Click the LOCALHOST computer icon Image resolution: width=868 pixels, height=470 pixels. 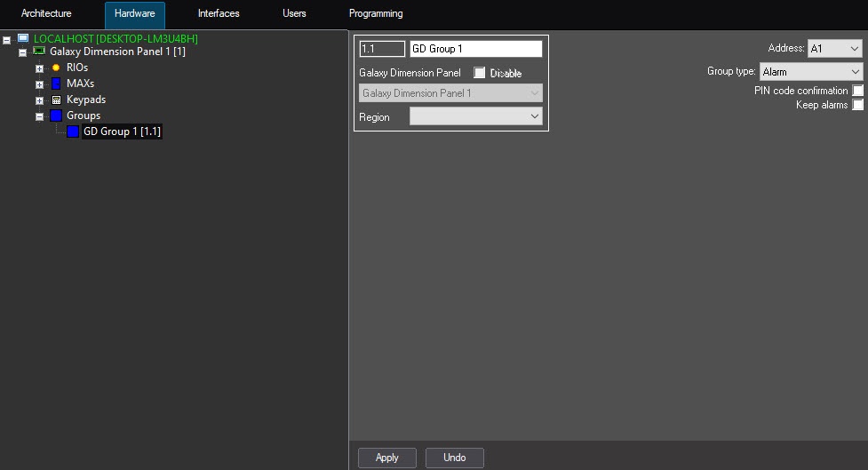pos(23,38)
